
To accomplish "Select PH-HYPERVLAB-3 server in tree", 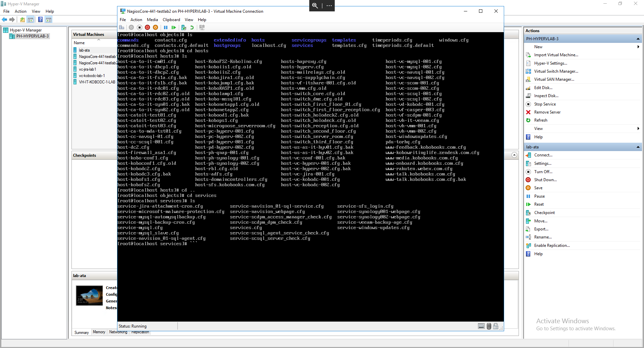I will tap(33, 36).
